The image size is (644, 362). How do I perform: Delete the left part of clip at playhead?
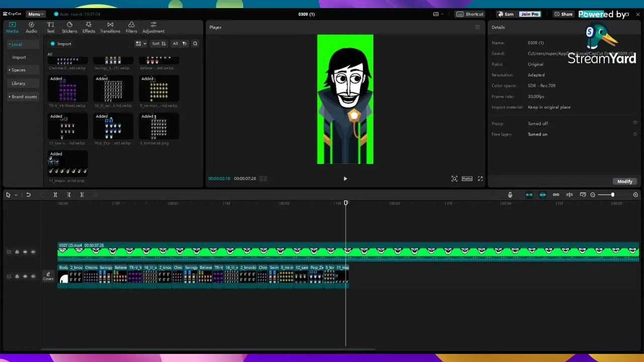69,195
